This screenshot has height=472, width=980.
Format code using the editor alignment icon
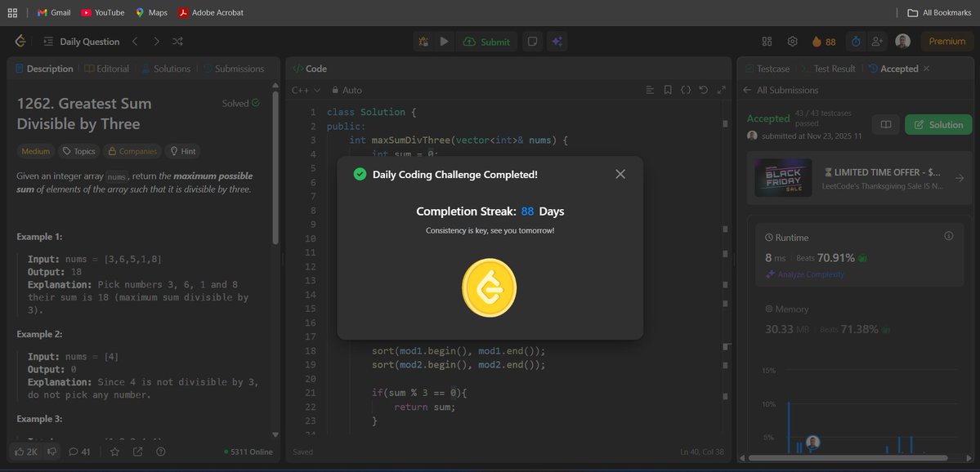point(650,89)
